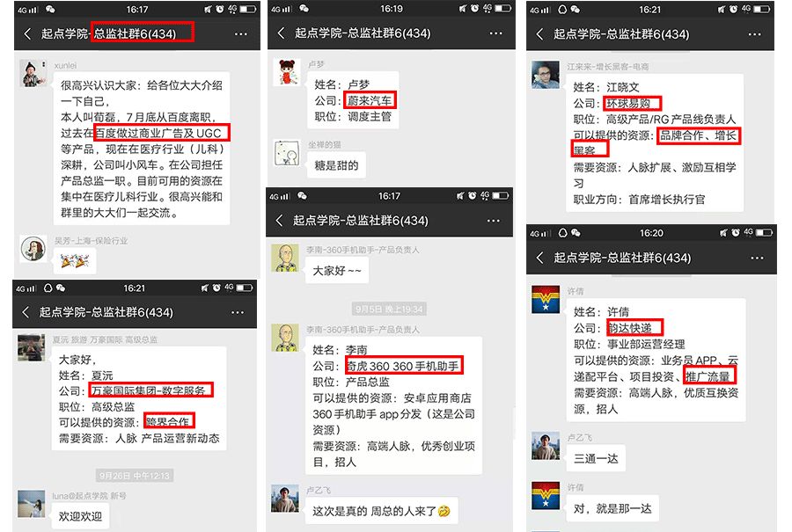Screen dimensions: 792x532
Task: Select the 糖是甜的 message bubble
Action: coord(336,165)
